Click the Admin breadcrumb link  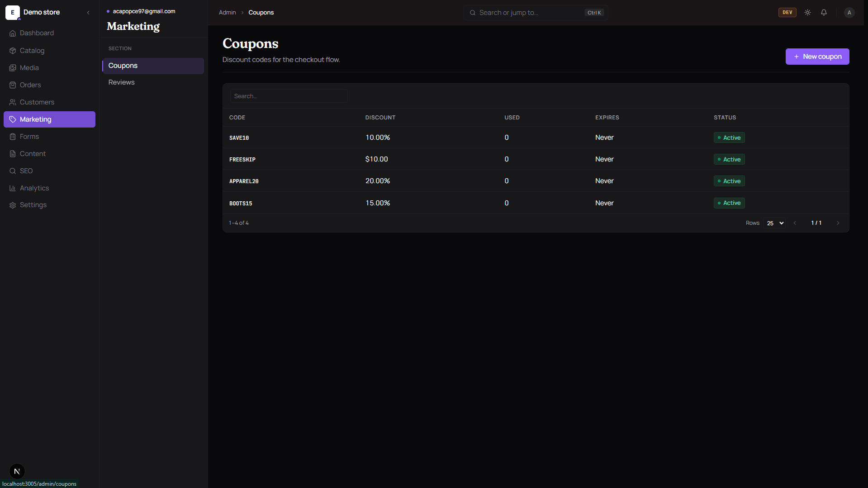pos(227,13)
